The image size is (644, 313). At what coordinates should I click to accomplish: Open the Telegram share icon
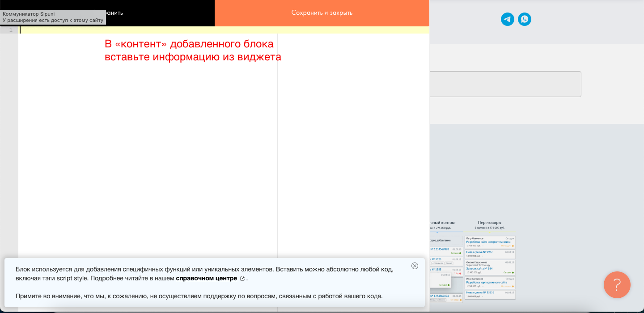click(x=507, y=19)
